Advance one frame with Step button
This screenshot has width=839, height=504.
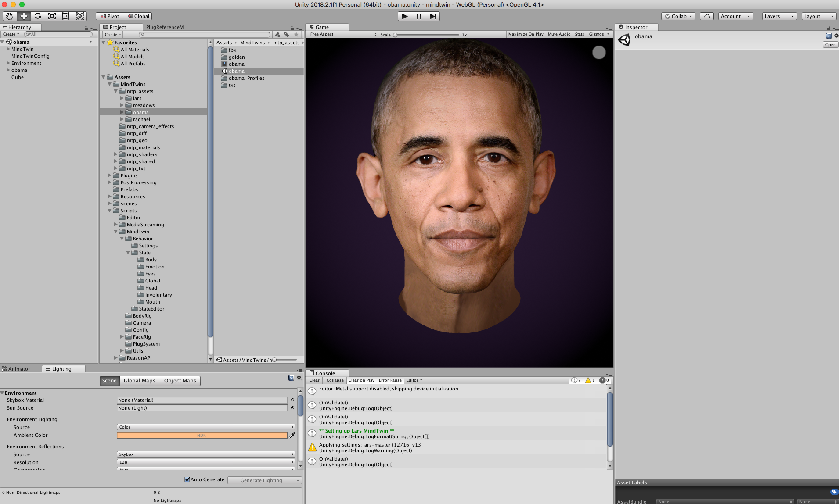433,16
